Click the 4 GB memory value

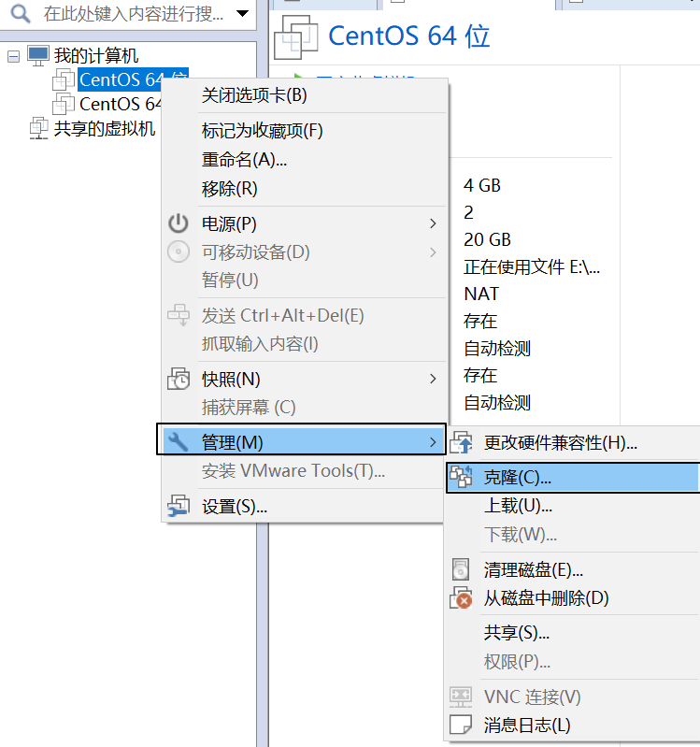pos(482,185)
